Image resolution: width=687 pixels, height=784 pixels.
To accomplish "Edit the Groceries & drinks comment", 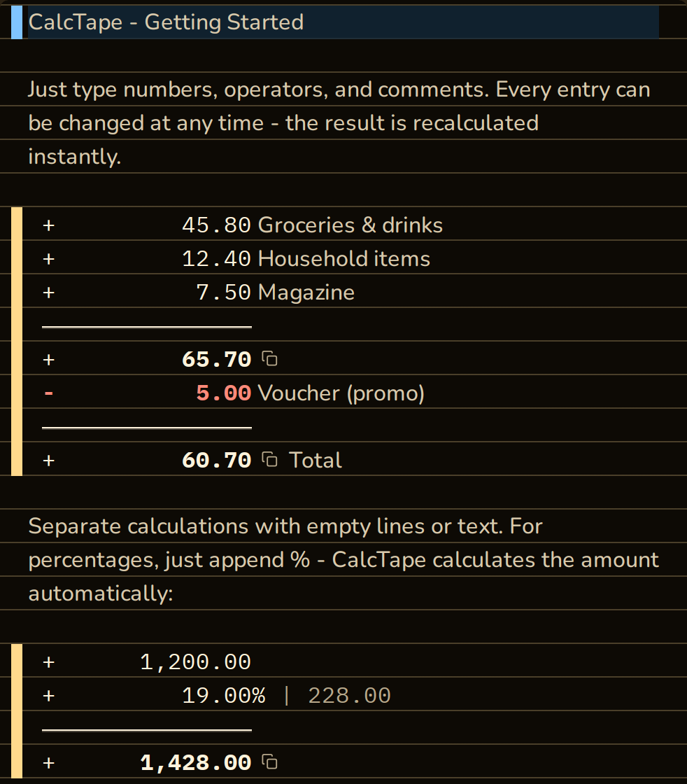I will [350, 225].
